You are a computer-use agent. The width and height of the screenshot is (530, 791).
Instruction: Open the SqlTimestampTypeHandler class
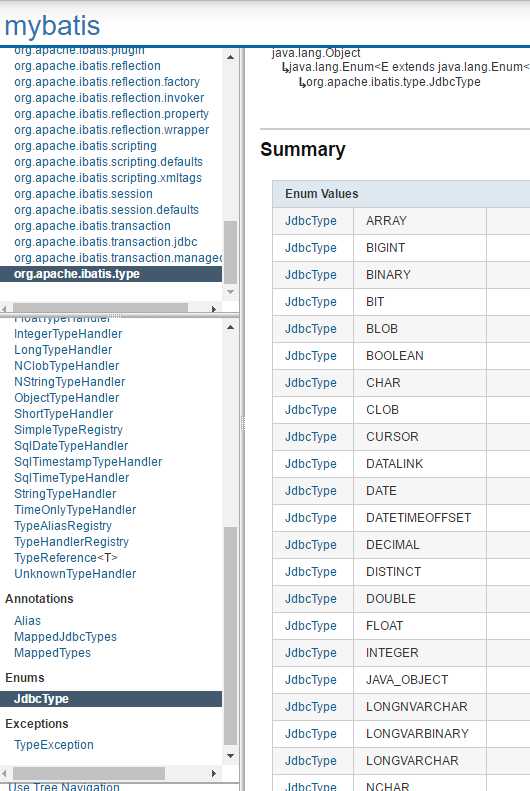[x=88, y=462]
